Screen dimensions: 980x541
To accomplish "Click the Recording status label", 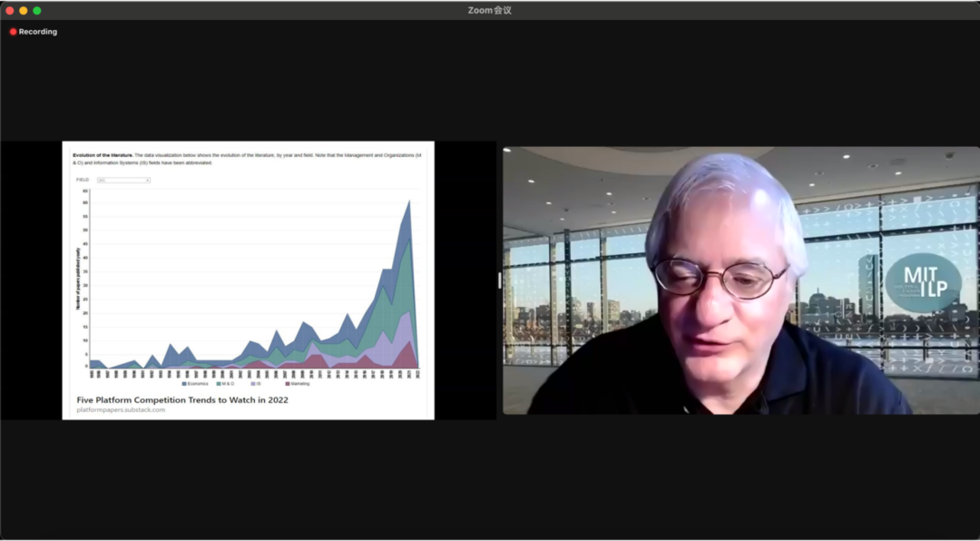I will click(x=37, y=32).
